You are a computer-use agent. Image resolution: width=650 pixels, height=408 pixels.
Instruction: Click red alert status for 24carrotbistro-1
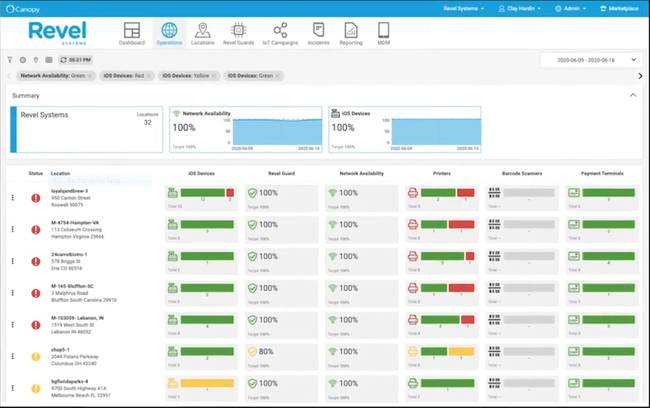[36, 262]
